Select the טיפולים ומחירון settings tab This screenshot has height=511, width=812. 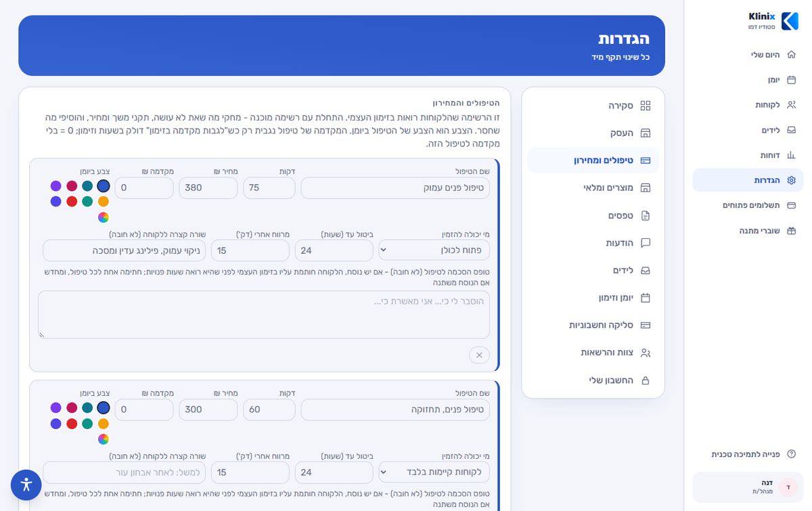click(593, 160)
